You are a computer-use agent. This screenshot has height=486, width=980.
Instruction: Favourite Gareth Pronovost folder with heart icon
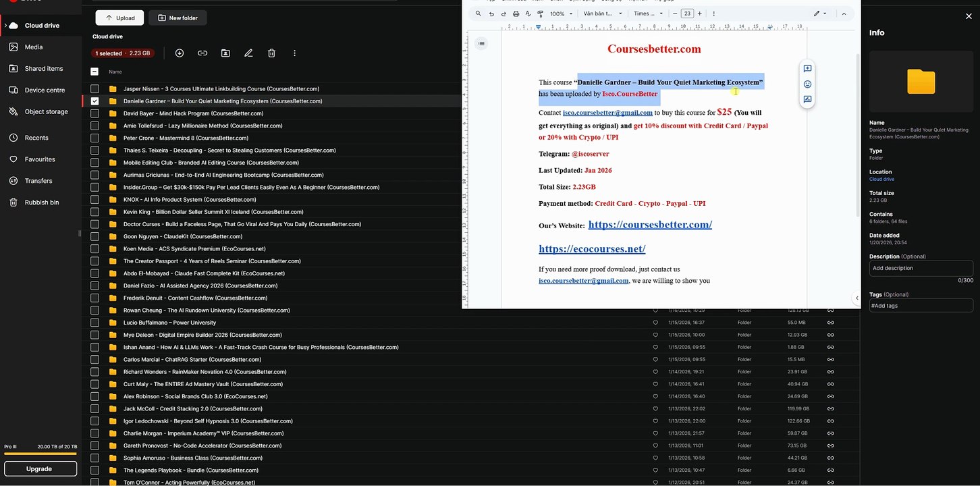(655, 446)
